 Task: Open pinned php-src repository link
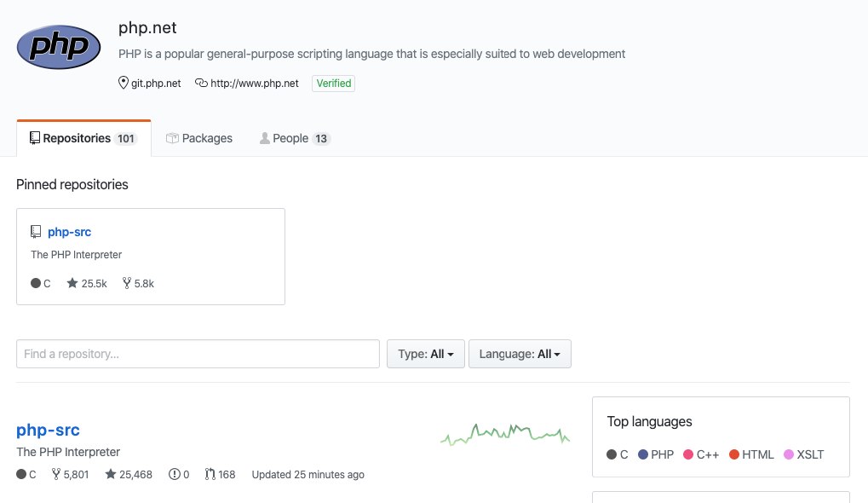pyautogui.click(x=69, y=232)
